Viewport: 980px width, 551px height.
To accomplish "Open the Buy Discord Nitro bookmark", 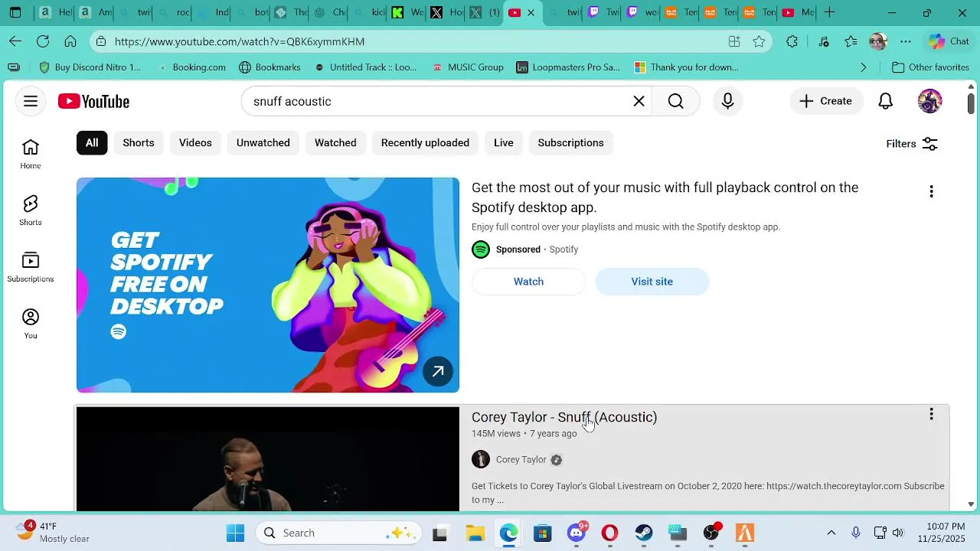I will (90, 67).
